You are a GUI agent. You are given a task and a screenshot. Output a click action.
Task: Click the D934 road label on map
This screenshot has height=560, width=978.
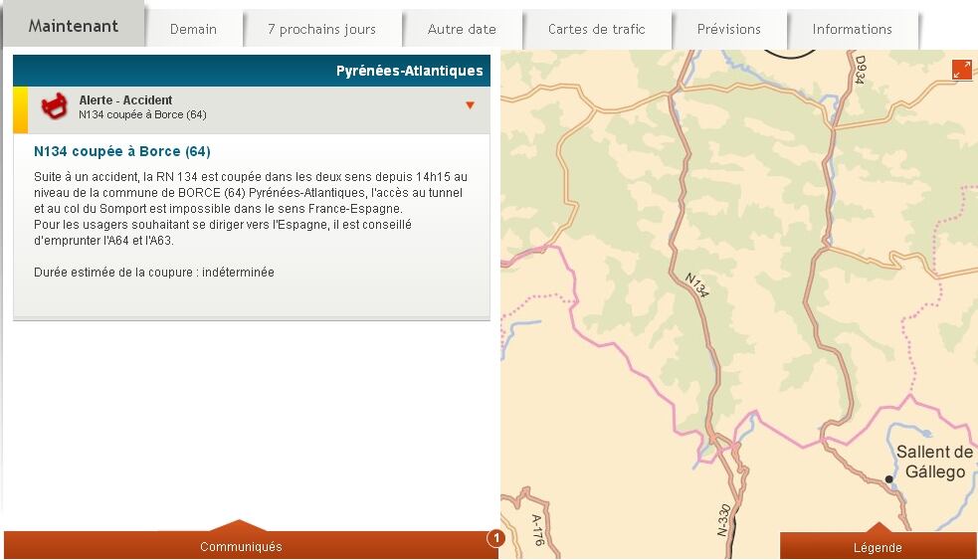click(x=861, y=70)
